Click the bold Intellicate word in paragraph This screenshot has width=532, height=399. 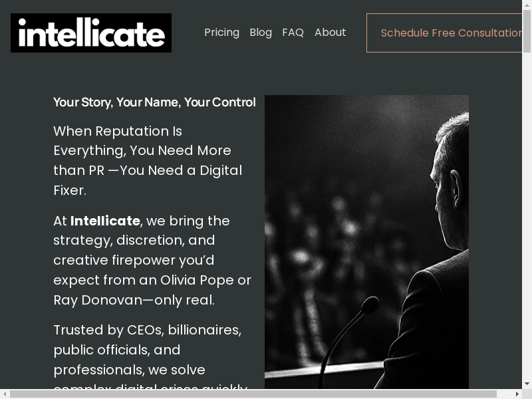click(105, 221)
